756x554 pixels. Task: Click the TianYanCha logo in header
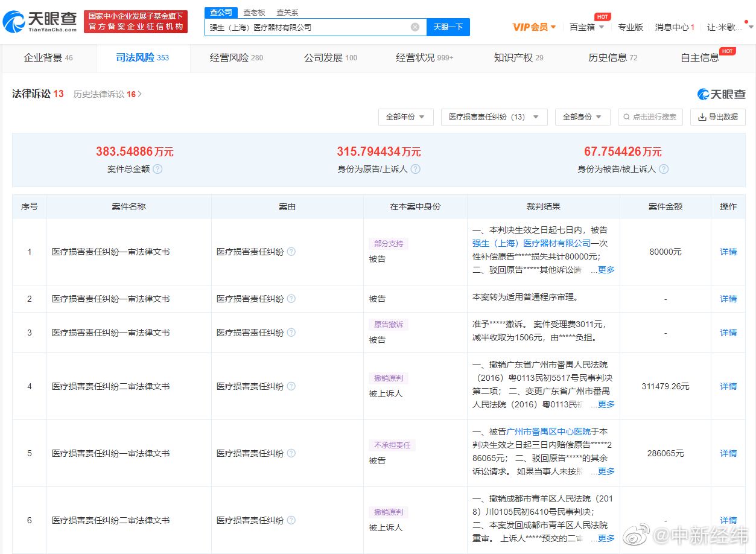coord(40,22)
